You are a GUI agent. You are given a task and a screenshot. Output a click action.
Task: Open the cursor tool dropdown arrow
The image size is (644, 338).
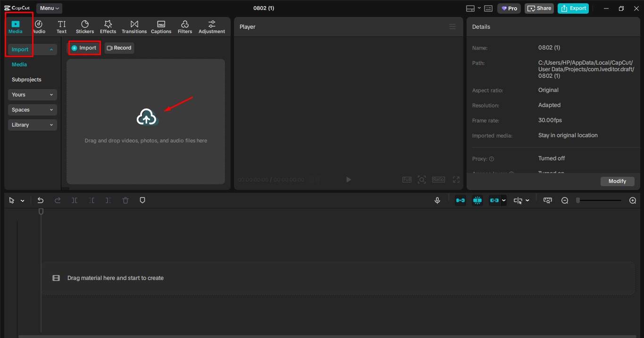pos(22,201)
